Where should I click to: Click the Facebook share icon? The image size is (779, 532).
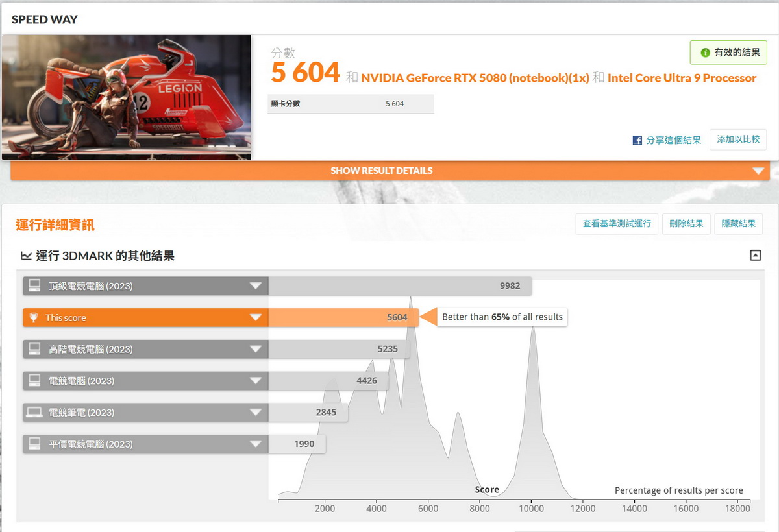[637, 140]
